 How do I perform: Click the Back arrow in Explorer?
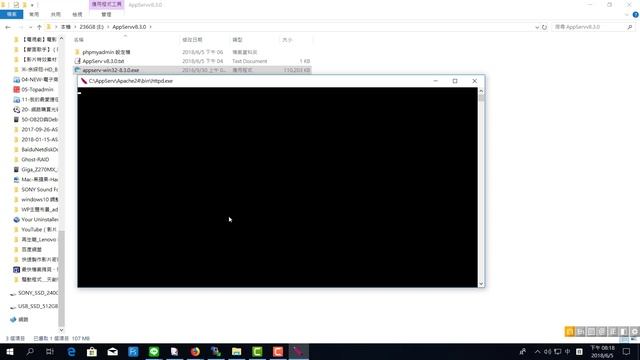click(x=8, y=27)
